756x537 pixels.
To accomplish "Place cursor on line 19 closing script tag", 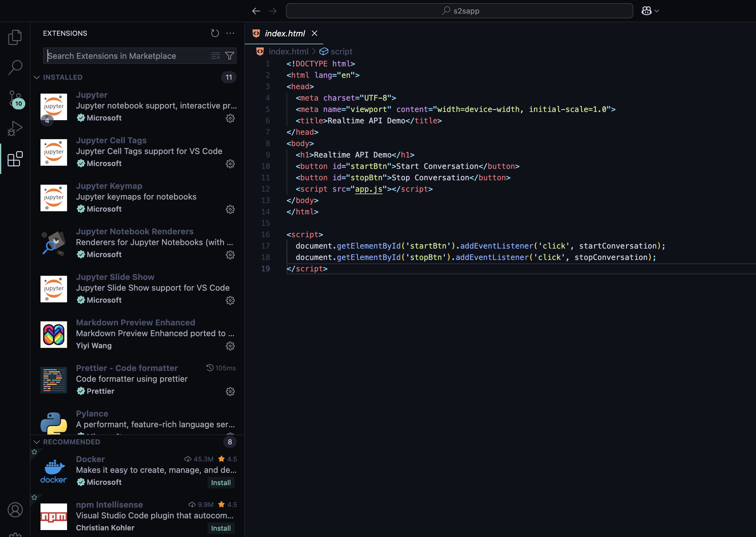I will click(307, 269).
